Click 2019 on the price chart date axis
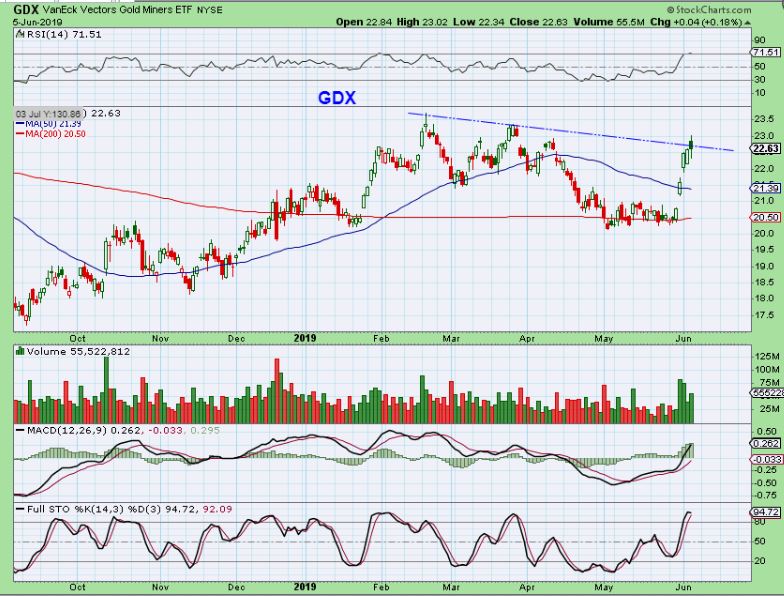784x596 pixels. (304, 338)
